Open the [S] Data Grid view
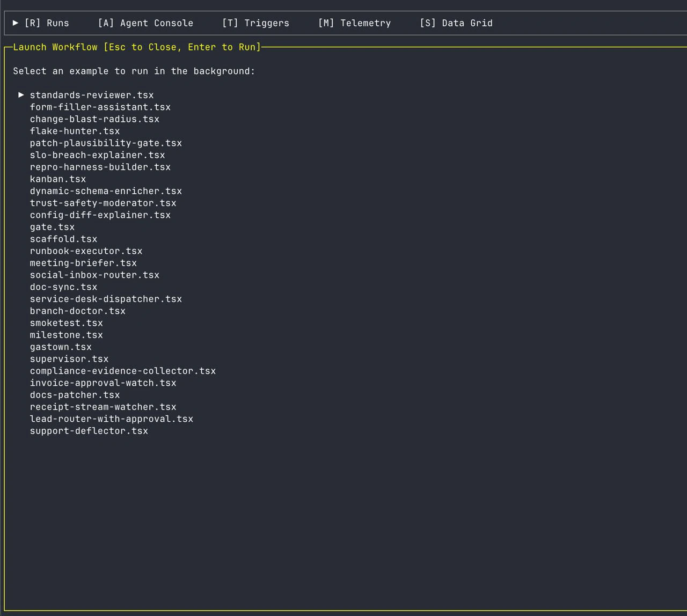687x616 pixels. tap(456, 23)
